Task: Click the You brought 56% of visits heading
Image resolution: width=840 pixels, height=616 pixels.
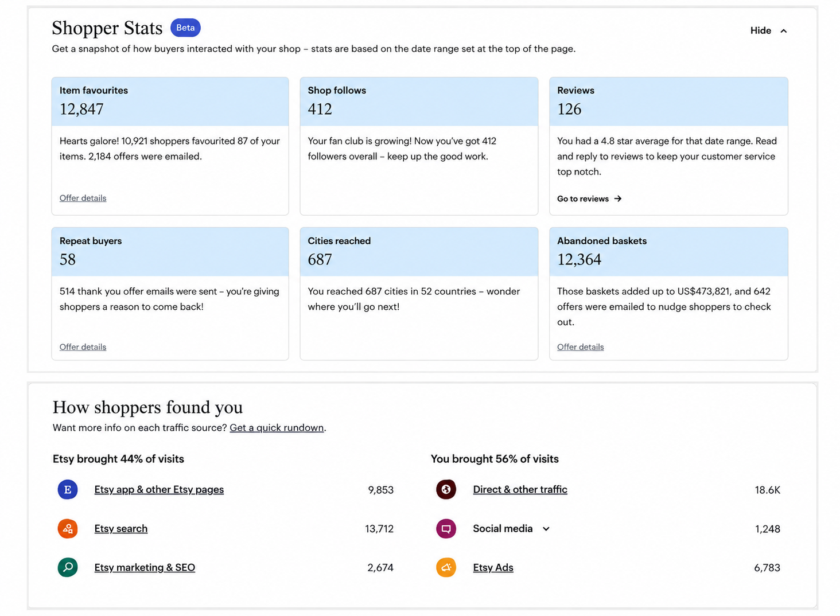Action: click(x=495, y=459)
